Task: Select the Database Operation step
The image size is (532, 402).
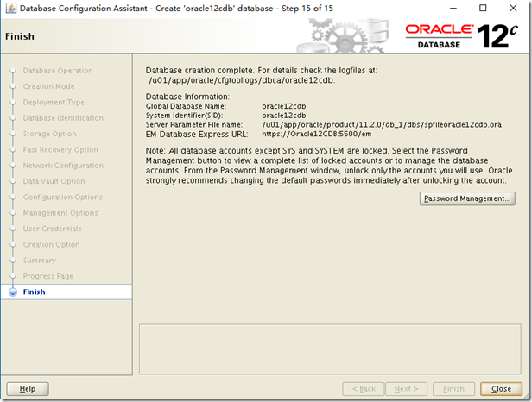Action: click(x=58, y=71)
